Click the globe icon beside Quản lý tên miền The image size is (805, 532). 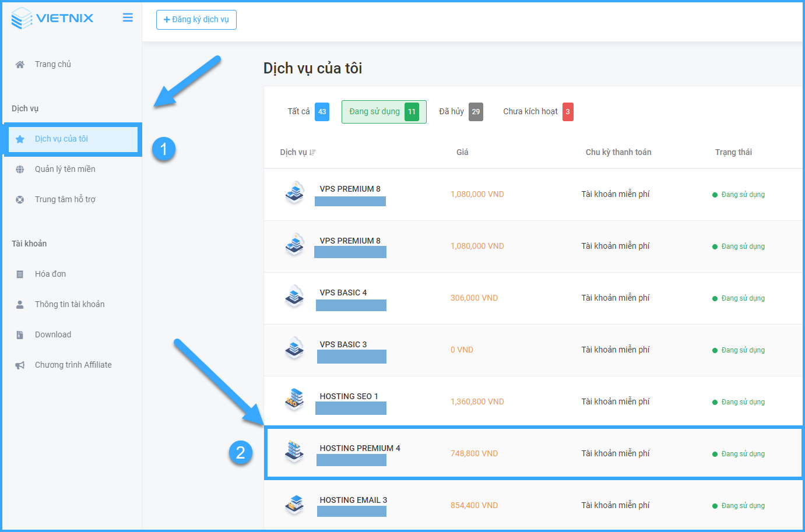20,170
